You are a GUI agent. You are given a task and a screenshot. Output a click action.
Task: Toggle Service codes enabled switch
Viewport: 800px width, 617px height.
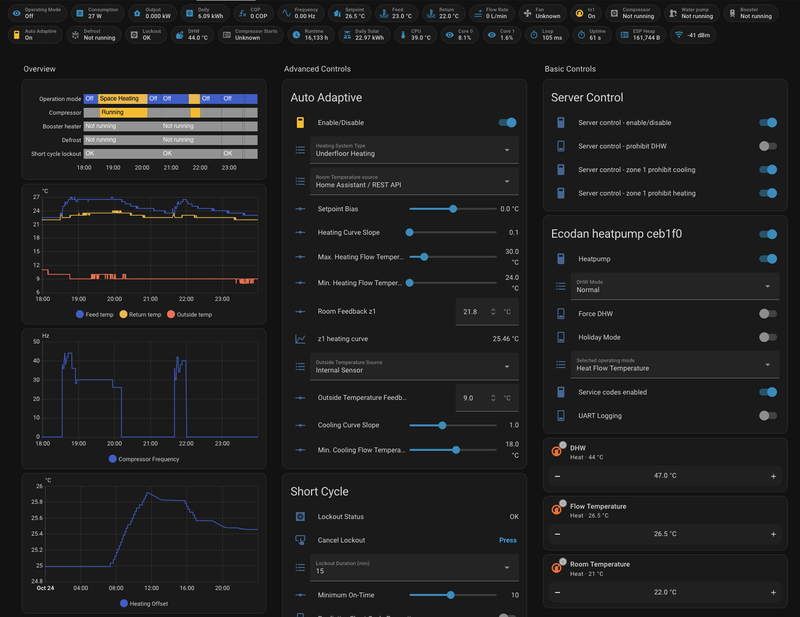pos(768,392)
